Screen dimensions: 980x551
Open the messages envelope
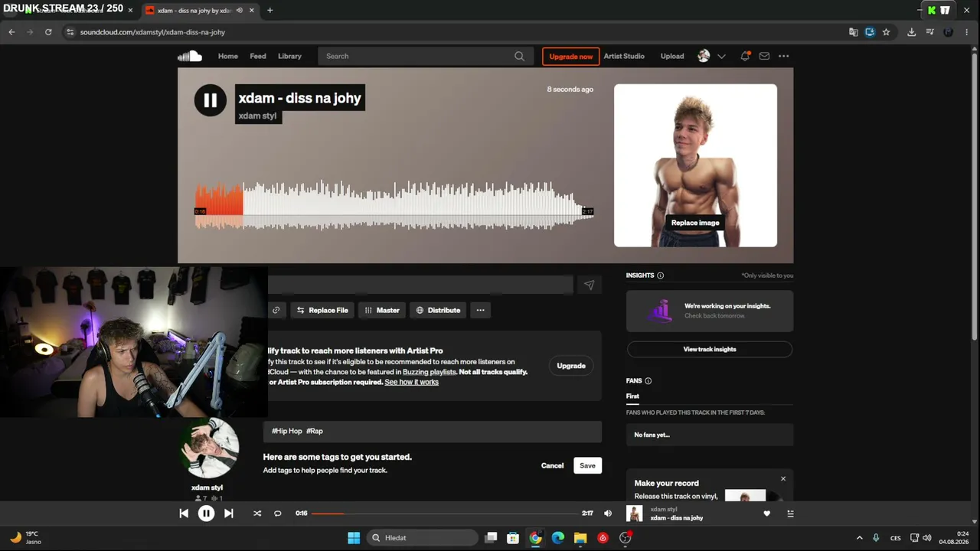(764, 56)
